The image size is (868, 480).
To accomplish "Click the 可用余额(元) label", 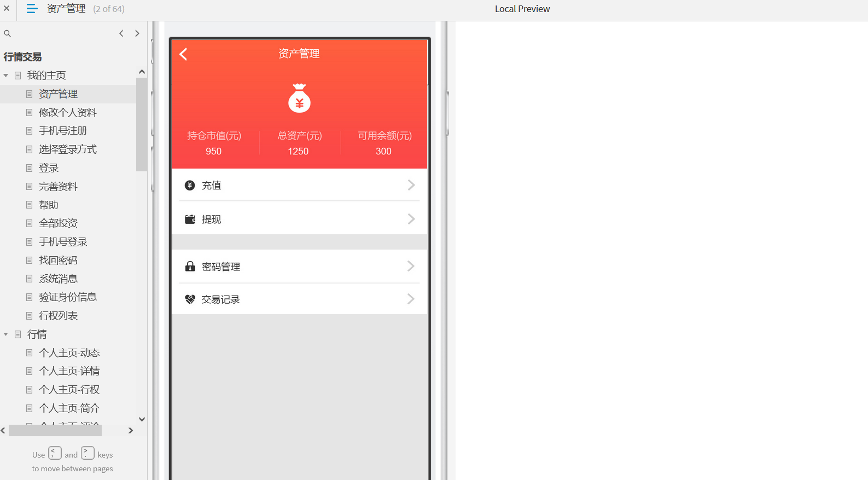I will (x=385, y=136).
